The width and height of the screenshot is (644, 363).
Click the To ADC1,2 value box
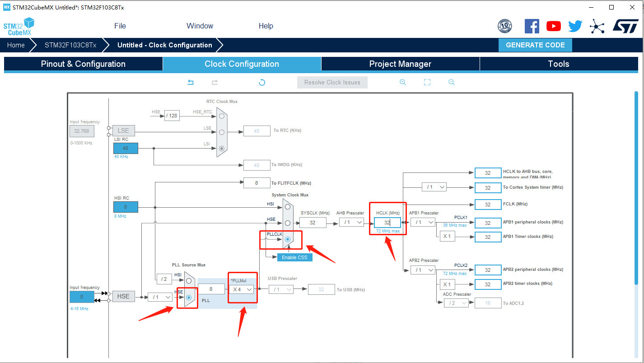pos(488,303)
